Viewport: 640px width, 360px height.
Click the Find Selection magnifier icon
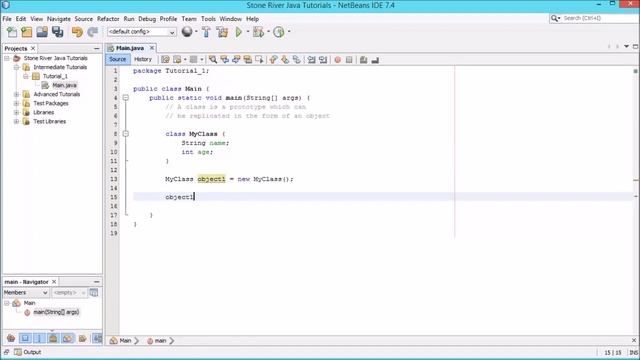click(213, 60)
